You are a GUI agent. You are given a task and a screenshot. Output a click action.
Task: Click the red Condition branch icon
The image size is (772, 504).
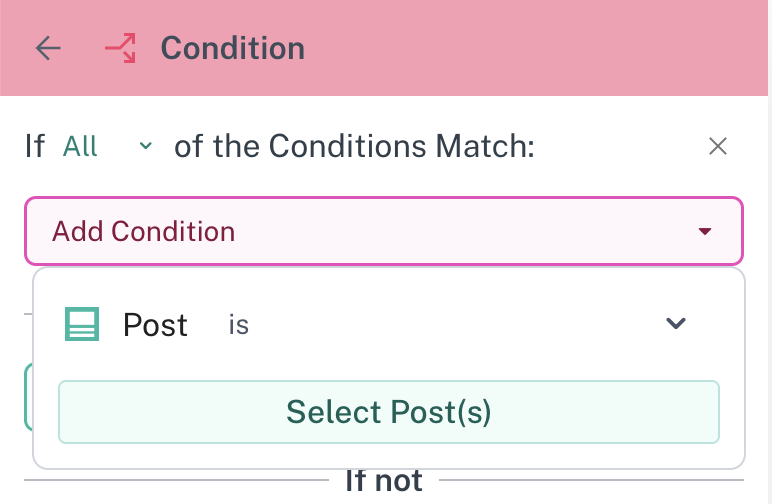click(120, 49)
